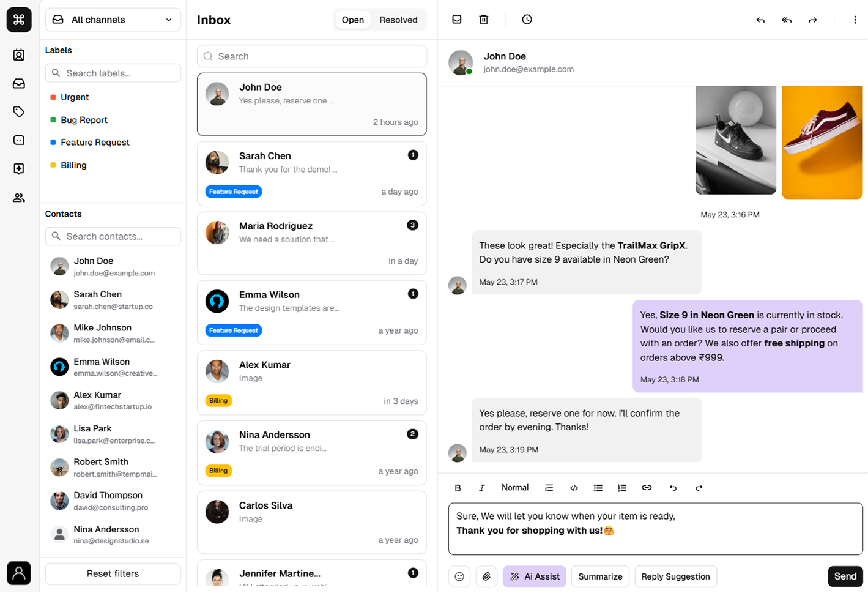
Task: Click the reply-all double arrow icon
Action: (x=787, y=20)
